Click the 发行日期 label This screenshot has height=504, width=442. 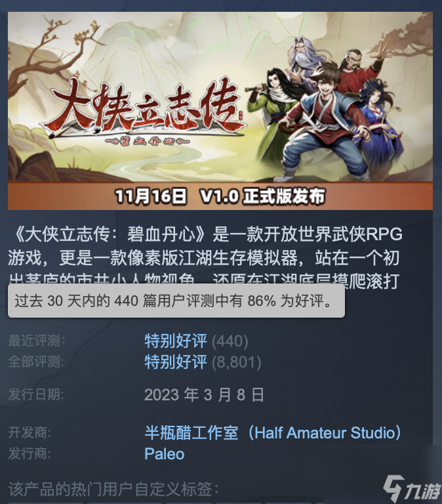click(36, 394)
